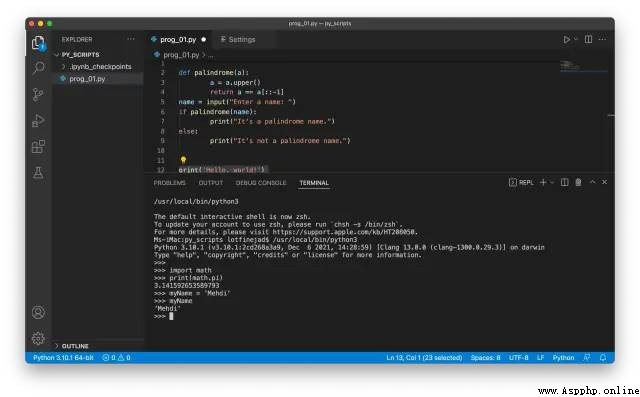This screenshot has width=640, height=397.
Task: Open the Explorer view in activity bar
Action: [38, 42]
